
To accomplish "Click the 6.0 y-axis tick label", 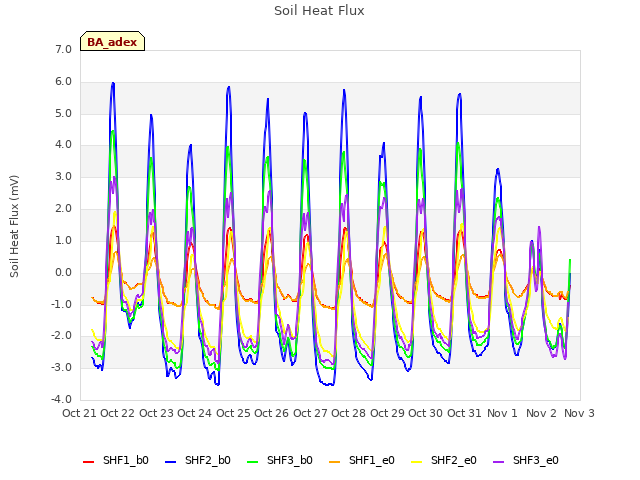I will click(63, 82).
